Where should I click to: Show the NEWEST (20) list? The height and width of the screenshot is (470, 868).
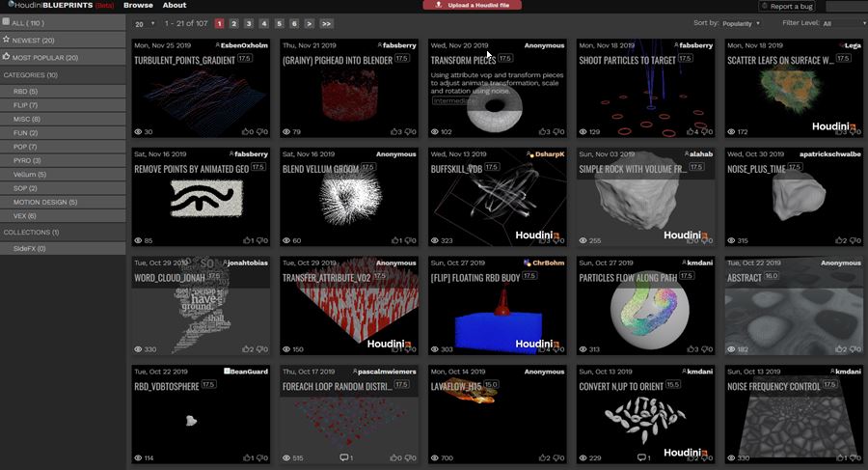click(63, 40)
